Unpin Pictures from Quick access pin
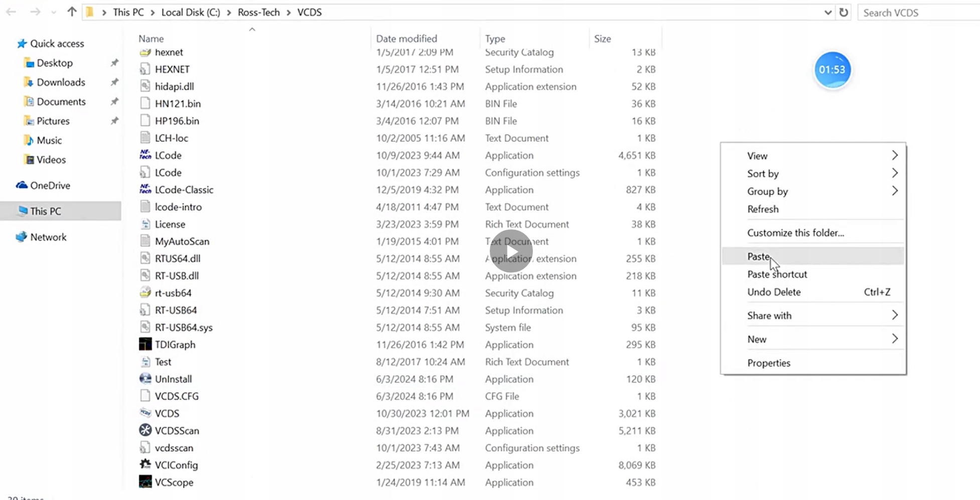This screenshot has width=980, height=500. [114, 120]
